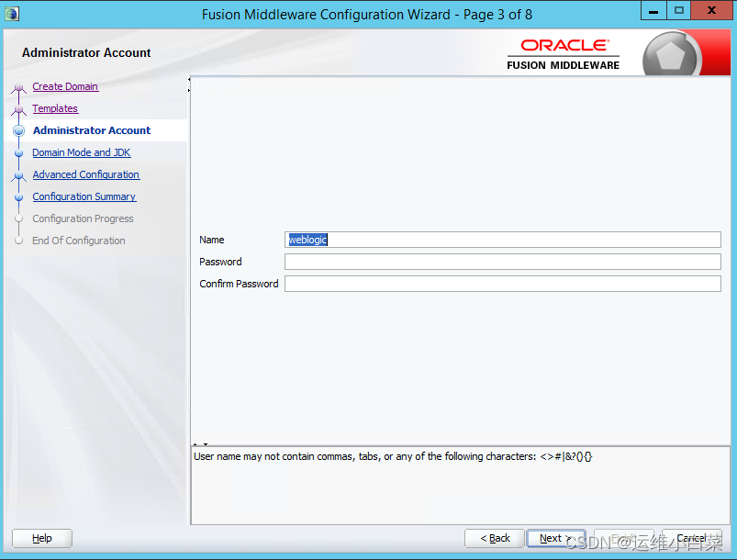The height and width of the screenshot is (560, 737).
Task: Open the Create Domain step link
Action: pos(65,86)
